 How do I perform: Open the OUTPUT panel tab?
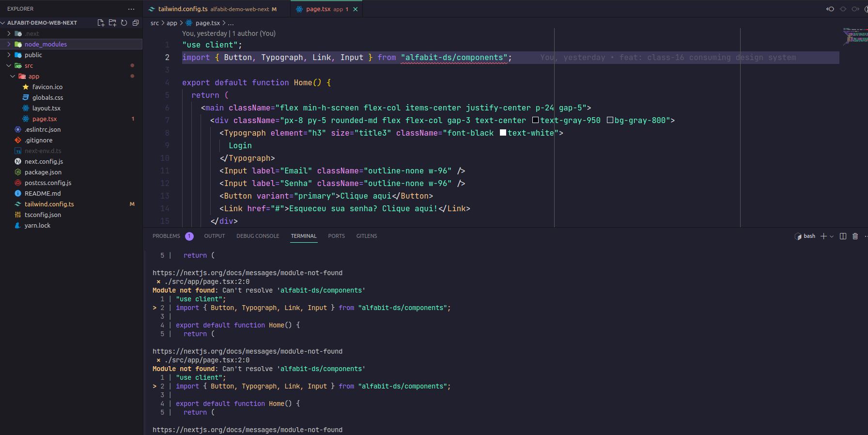coord(215,236)
